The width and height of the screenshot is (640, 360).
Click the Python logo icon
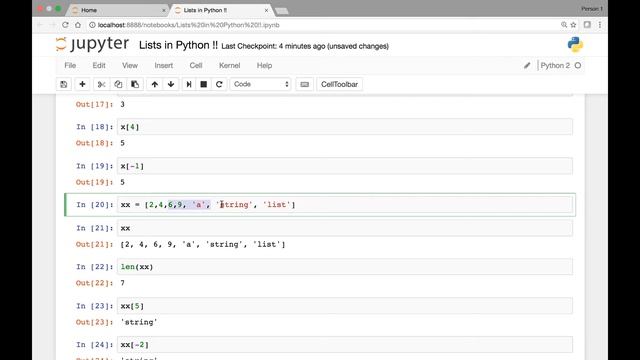click(x=575, y=44)
